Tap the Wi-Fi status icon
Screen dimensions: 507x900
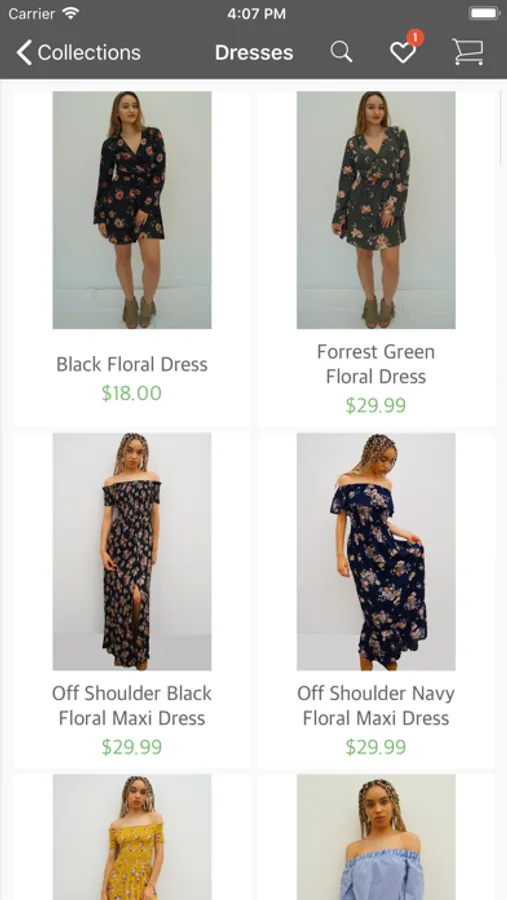tap(71, 13)
